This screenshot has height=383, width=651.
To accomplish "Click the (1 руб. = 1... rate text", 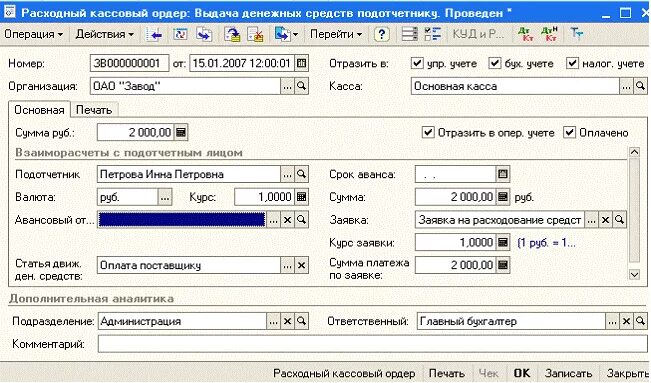I will click(546, 243).
